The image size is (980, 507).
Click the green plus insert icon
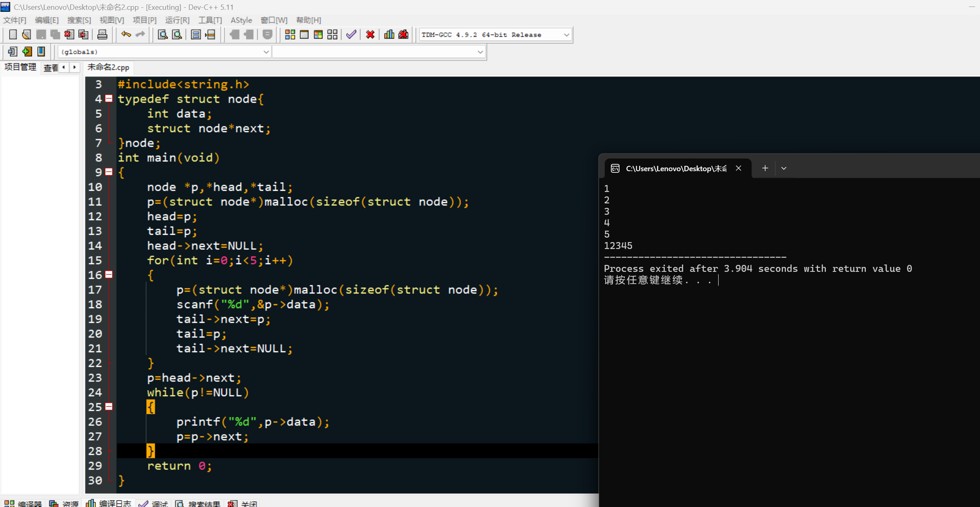coord(27,51)
